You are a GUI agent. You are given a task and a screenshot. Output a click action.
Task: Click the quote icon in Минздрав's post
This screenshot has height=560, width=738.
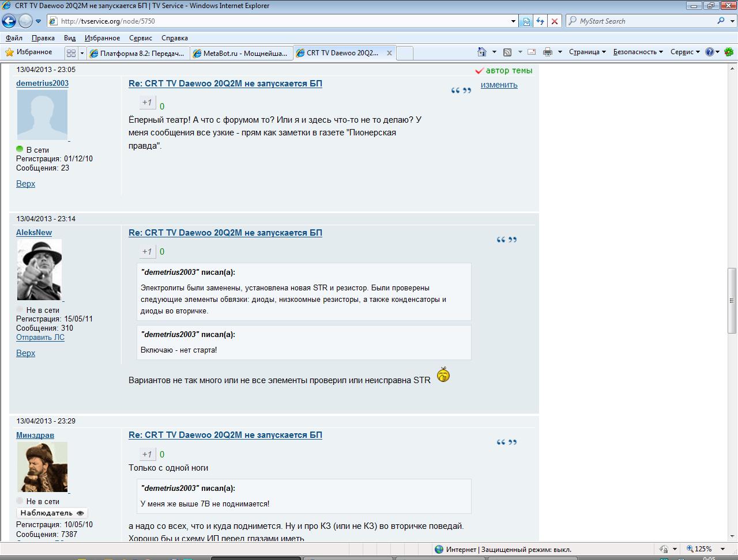(x=506, y=442)
